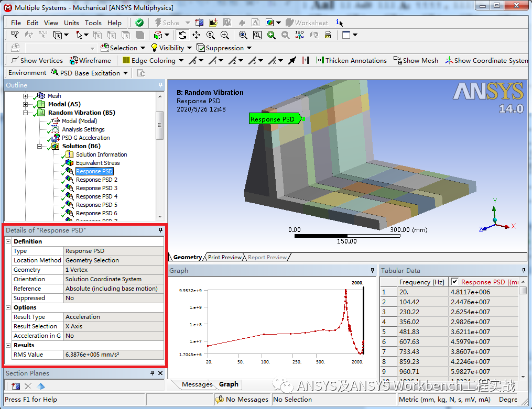
Task: Open the Edit menu
Action: [x=32, y=23]
